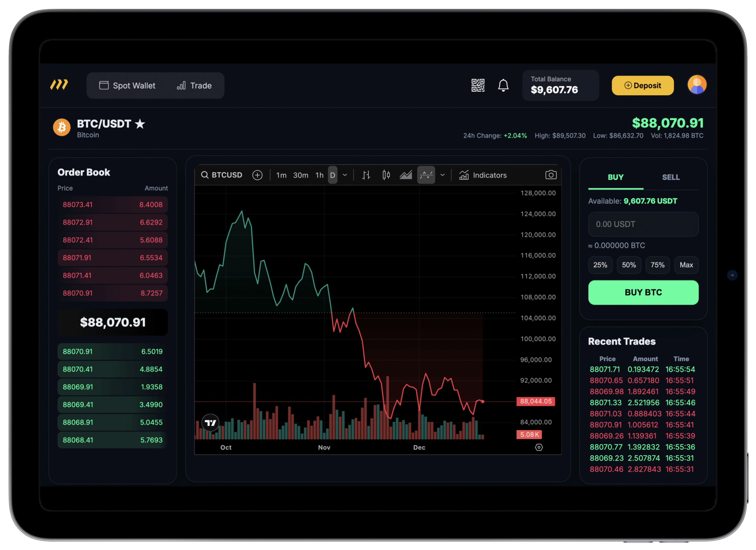The image size is (756, 550).
Task: Open the BTCUSD symbol search
Action: [222, 175]
